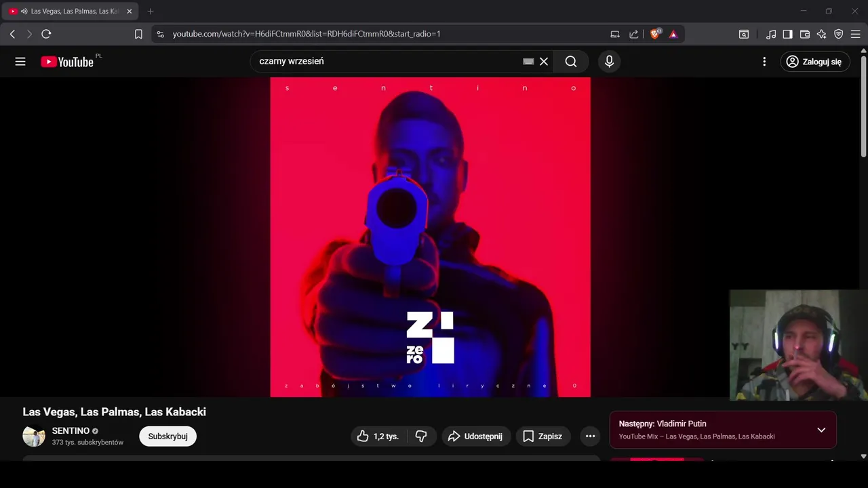Click the Subskrybuj button
868x488 pixels.
(x=167, y=436)
